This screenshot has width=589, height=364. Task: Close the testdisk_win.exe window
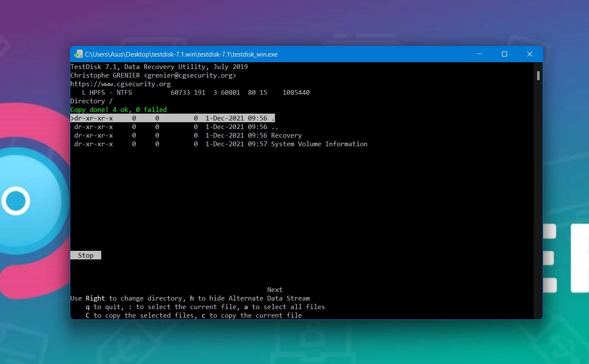pos(530,54)
